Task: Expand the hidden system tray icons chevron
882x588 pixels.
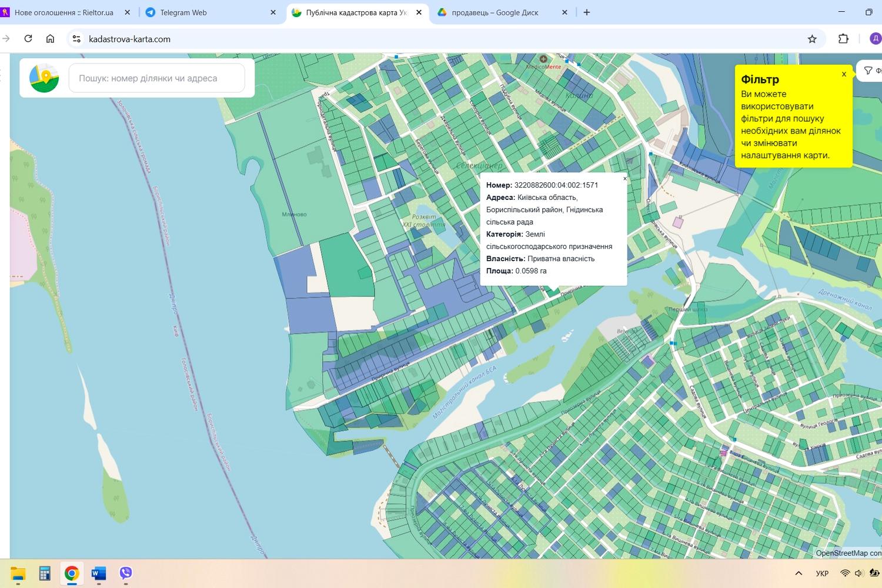Action: coord(799,573)
